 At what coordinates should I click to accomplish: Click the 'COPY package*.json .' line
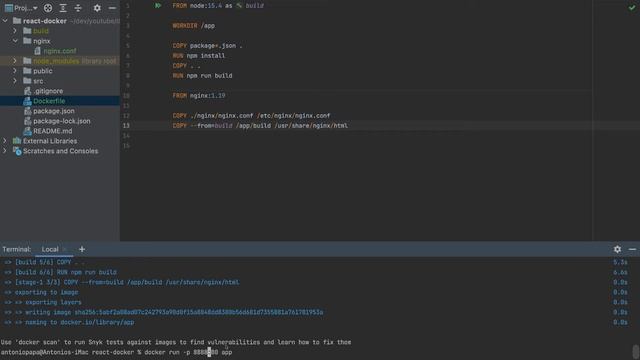click(x=207, y=46)
